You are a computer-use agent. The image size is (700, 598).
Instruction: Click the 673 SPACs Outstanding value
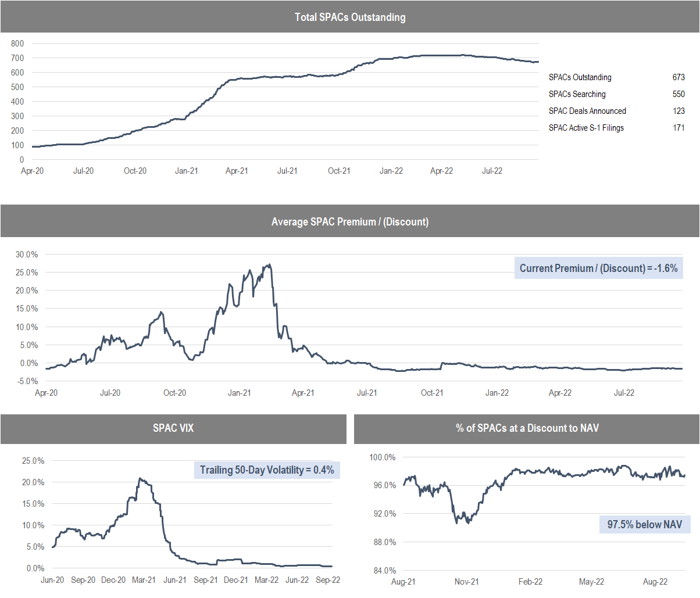coord(678,77)
